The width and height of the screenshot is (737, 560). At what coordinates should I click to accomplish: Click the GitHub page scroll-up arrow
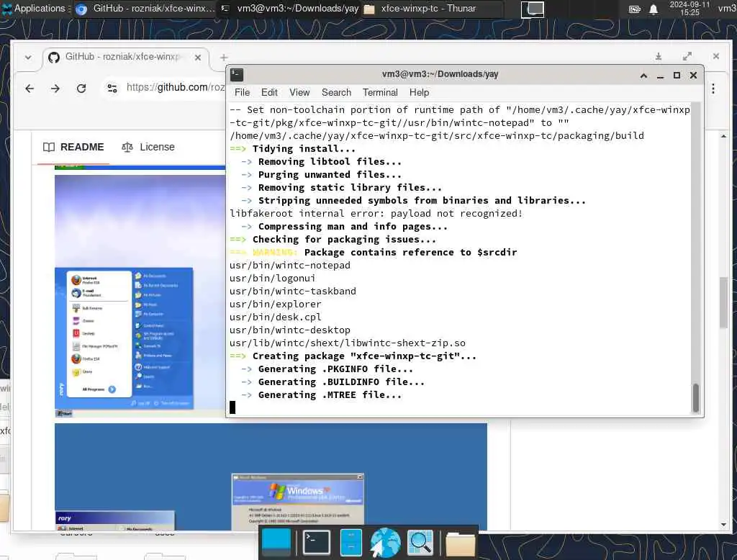723,136
